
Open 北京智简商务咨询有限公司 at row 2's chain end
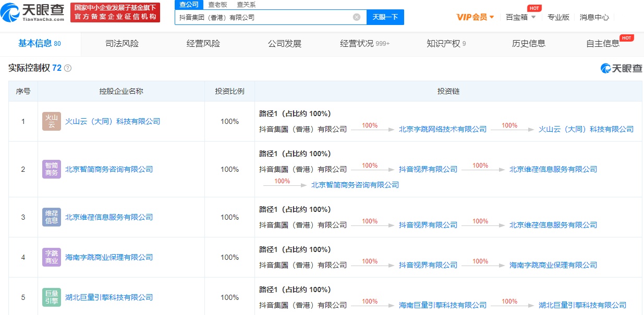[355, 185]
